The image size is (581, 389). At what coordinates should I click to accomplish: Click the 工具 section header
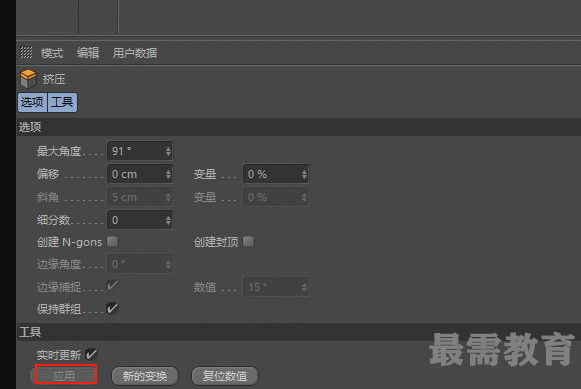pos(299,332)
